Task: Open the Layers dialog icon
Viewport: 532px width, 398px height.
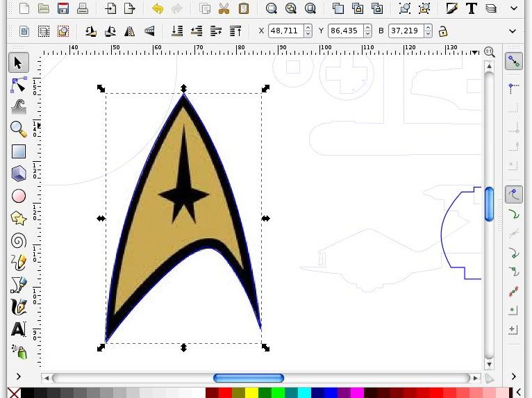Action: pos(491,8)
